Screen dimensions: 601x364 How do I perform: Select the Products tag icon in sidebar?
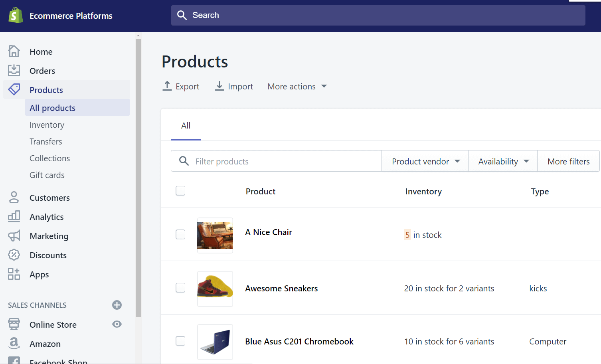[14, 89]
